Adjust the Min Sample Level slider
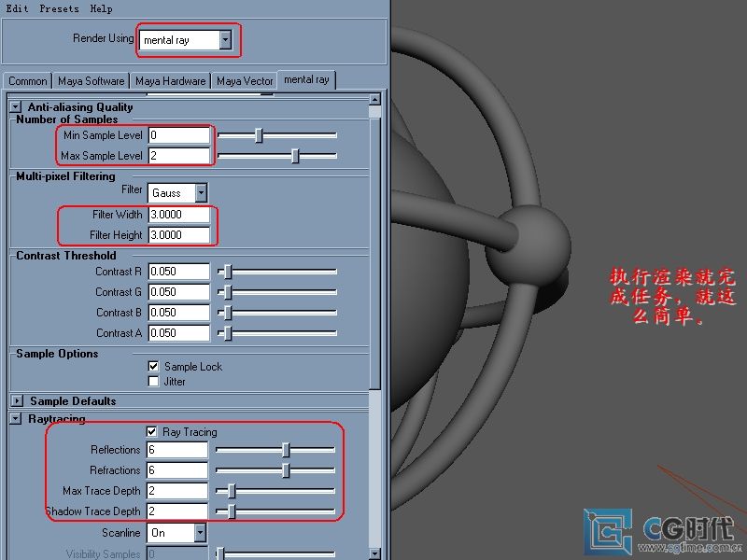 (x=259, y=135)
